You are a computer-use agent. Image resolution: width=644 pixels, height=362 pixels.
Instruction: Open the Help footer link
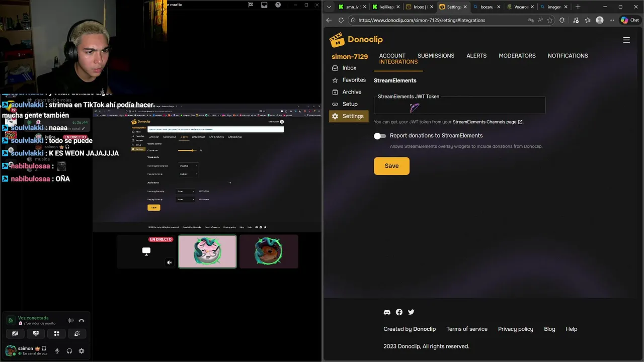pyautogui.click(x=571, y=329)
